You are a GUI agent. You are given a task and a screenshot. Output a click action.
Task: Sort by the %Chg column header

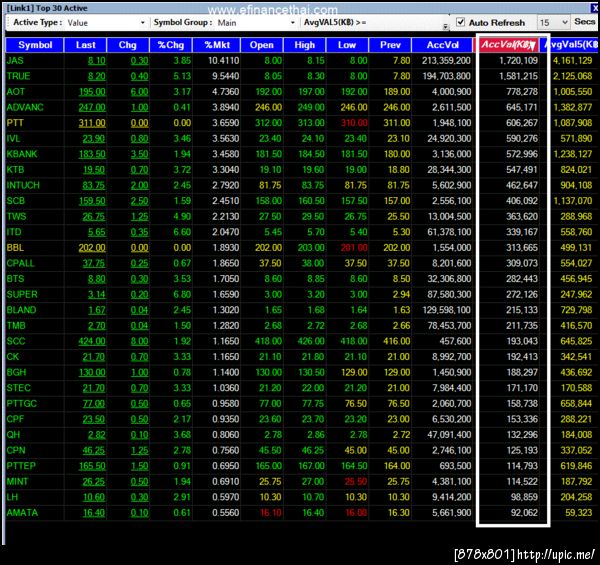pyautogui.click(x=171, y=45)
